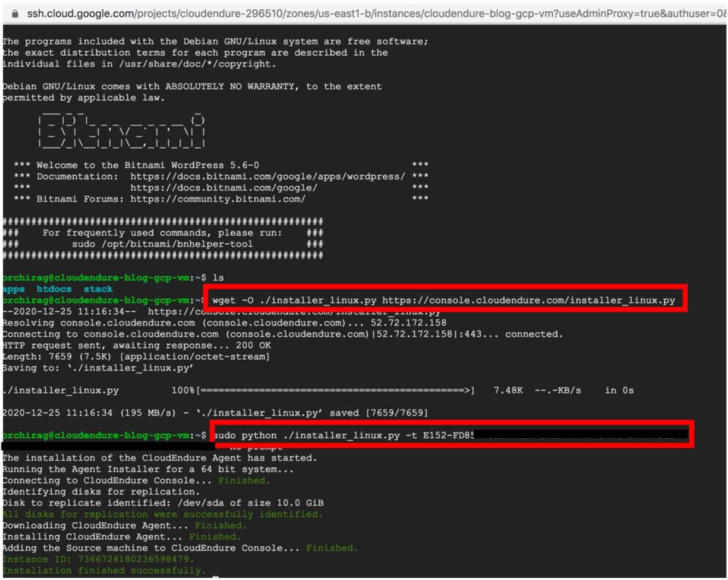Click the ssh.cloud.google.com URL address field
This screenshot has height=580, width=728.
coord(376,14)
